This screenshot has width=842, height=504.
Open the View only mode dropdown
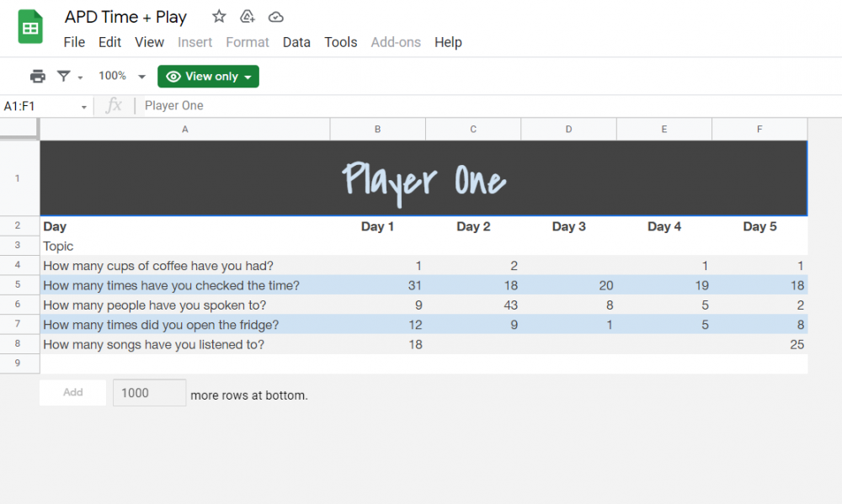click(248, 77)
